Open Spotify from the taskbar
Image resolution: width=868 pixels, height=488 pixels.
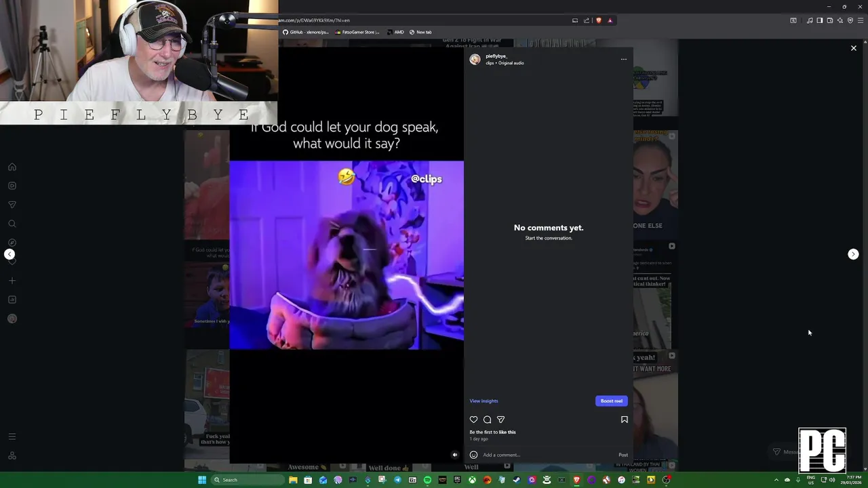click(427, 480)
